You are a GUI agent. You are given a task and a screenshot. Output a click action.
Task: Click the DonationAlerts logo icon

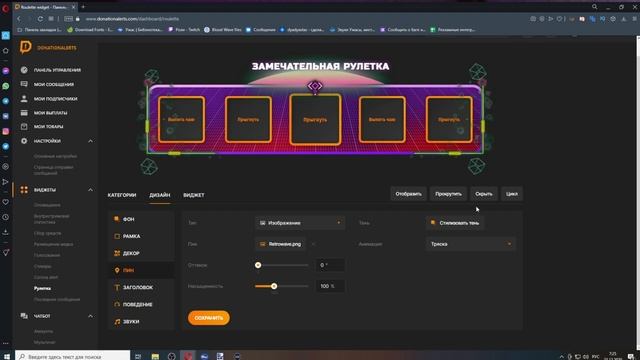pyautogui.click(x=25, y=47)
